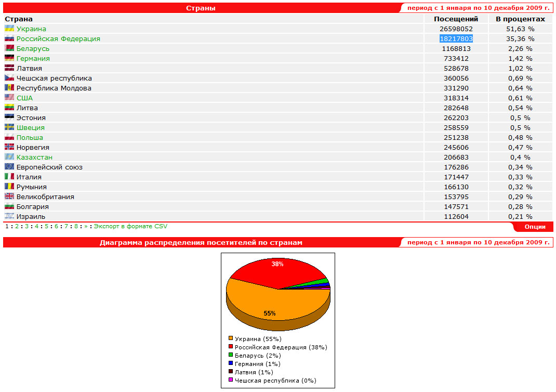Click the Ukraine flag icon
Viewport: 556px width, 392px height.
point(9,29)
